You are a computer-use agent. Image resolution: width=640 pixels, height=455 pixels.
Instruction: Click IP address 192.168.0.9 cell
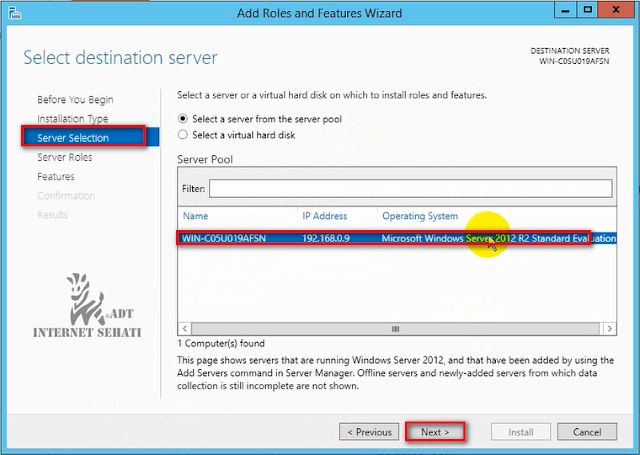point(326,238)
